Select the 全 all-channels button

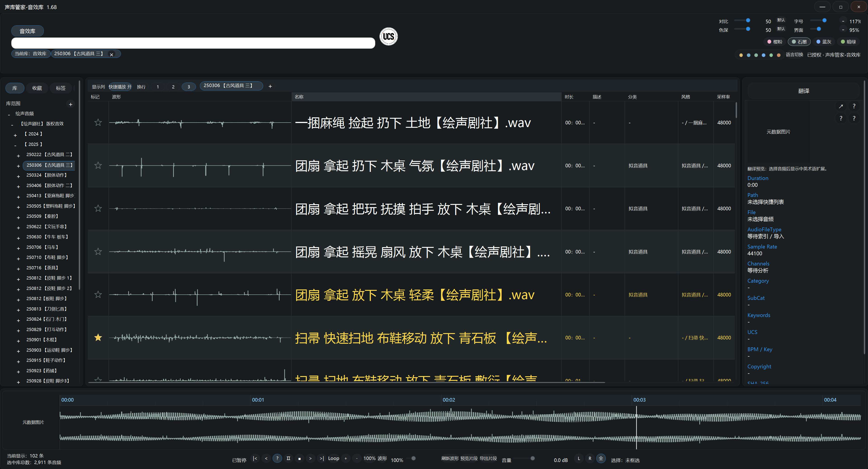pyautogui.click(x=601, y=458)
